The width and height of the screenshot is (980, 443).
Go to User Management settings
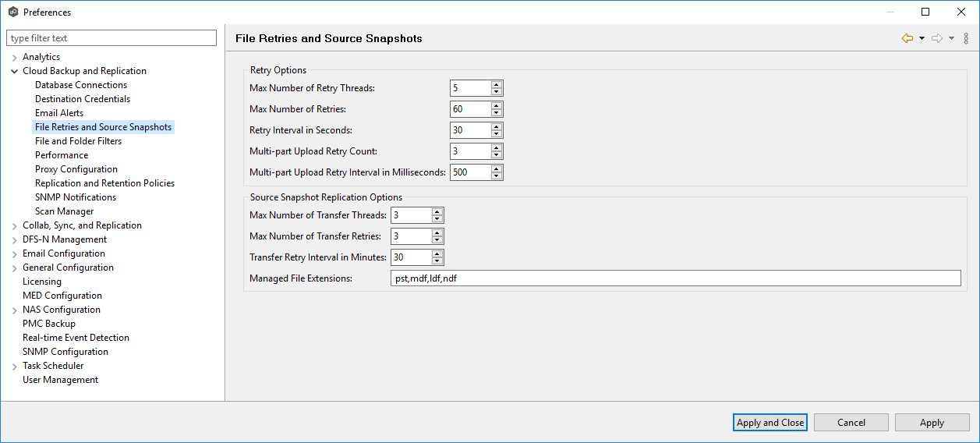[x=61, y=380]
